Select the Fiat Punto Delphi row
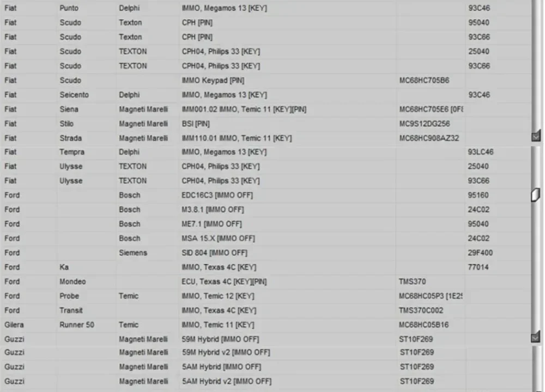The height and width of the screenshot is (392, 545). 265,8
